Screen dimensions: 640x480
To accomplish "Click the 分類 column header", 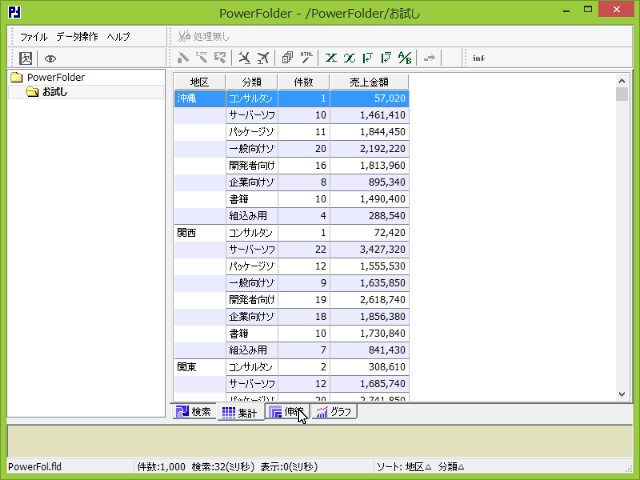I will coord(252,82).
